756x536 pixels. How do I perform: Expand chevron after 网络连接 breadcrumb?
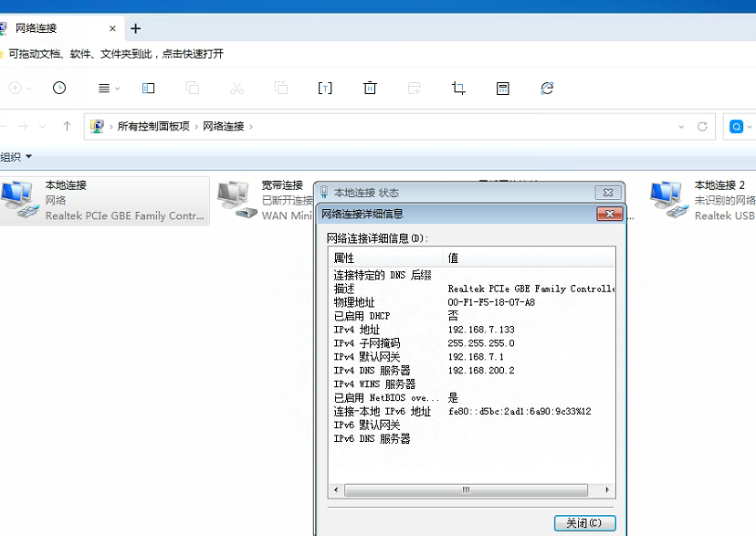(x=251, y=127)
